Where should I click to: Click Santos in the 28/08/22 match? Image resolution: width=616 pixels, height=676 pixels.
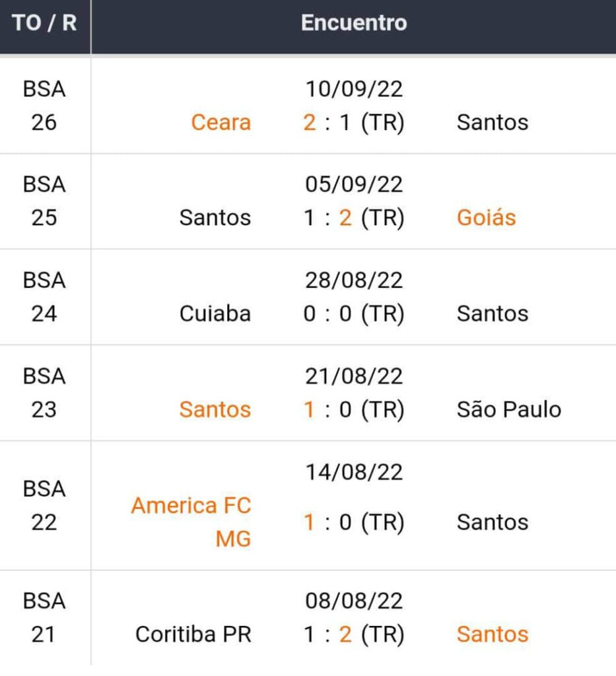click(493, 314)
